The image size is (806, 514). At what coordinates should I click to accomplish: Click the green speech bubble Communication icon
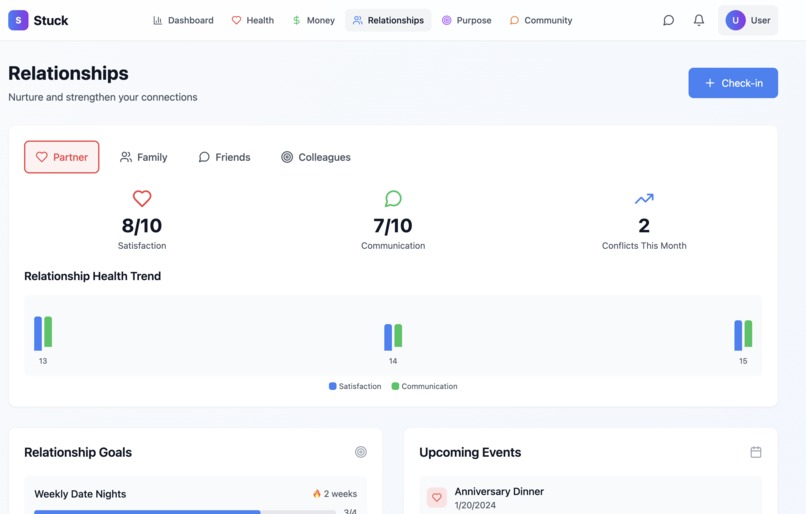coord(393,198)
